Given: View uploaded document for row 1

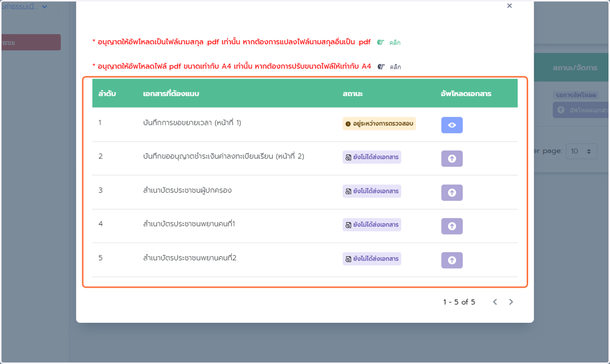Looking at the screenshot, I should click(x=452, y=125).
